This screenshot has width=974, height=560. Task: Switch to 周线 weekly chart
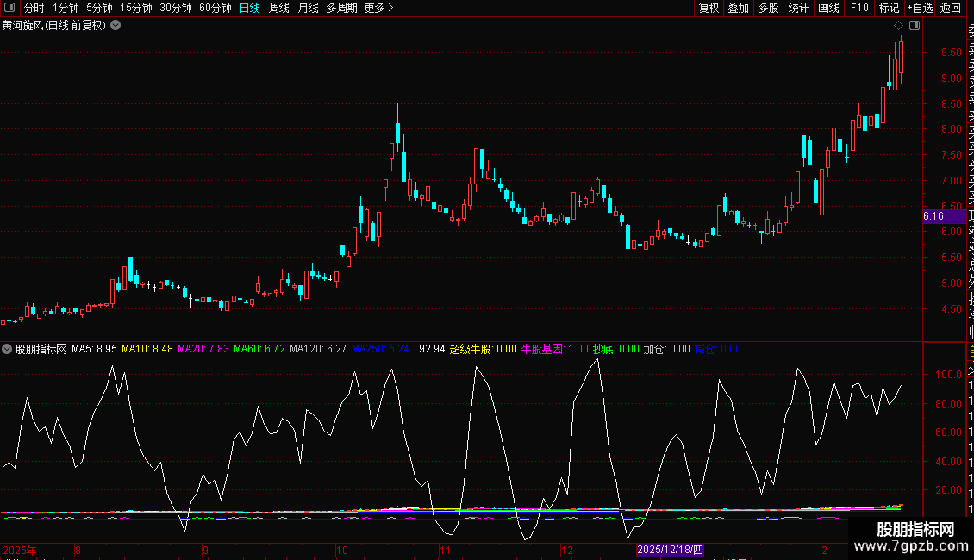pyautogui.click(x=279, y=8)
